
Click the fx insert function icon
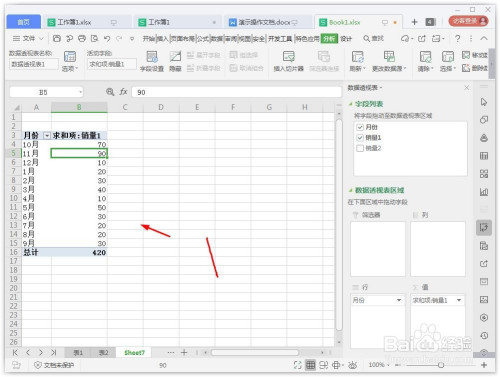(x=123, y=92)
